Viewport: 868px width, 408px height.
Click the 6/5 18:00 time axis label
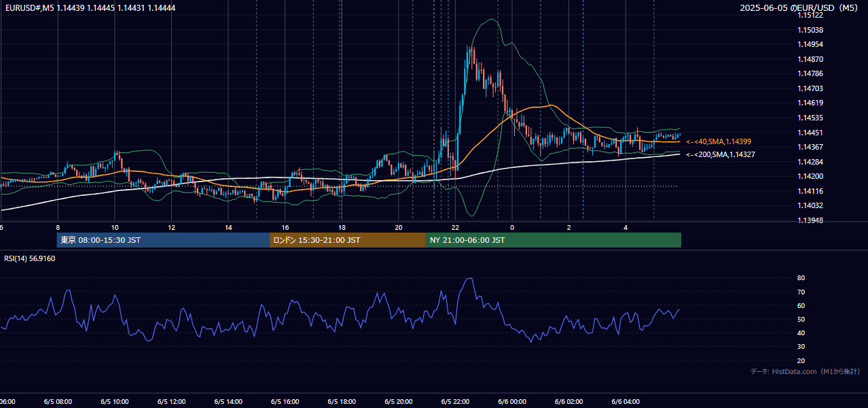[x=342, y=402]
